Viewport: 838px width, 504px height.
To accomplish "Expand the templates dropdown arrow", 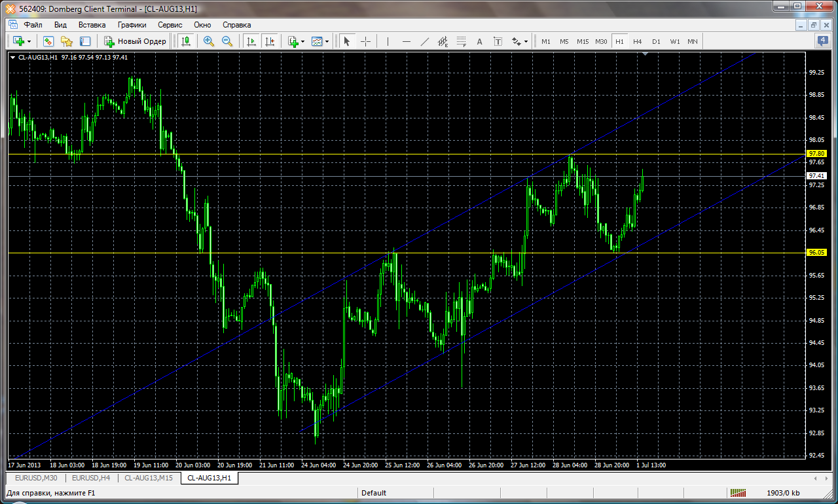I will point(327,41).
